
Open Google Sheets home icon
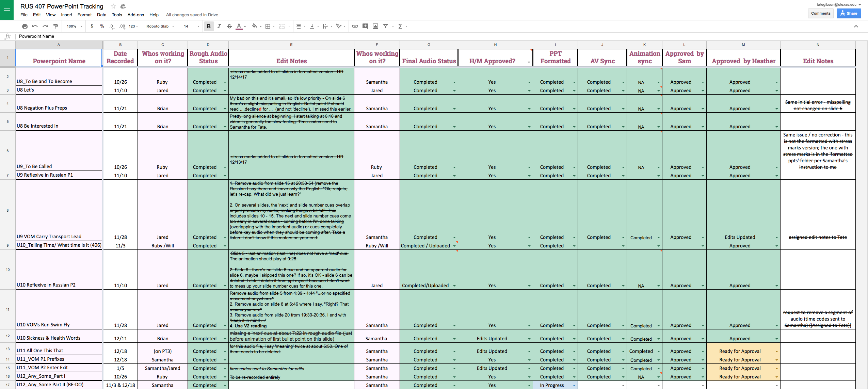[x=7, y=10]
